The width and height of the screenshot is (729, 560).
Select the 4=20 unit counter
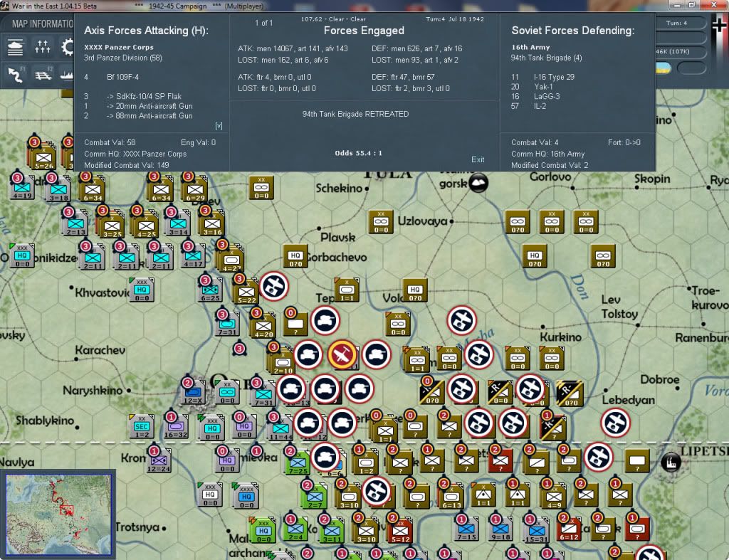263,327
